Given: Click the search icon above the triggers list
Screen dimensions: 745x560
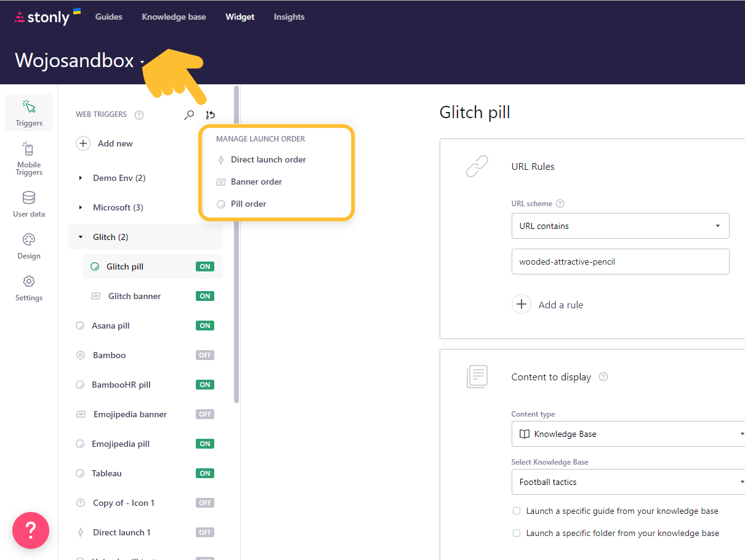Looking at the screenshot, I should pyautogui.click(x=189, y=115).
